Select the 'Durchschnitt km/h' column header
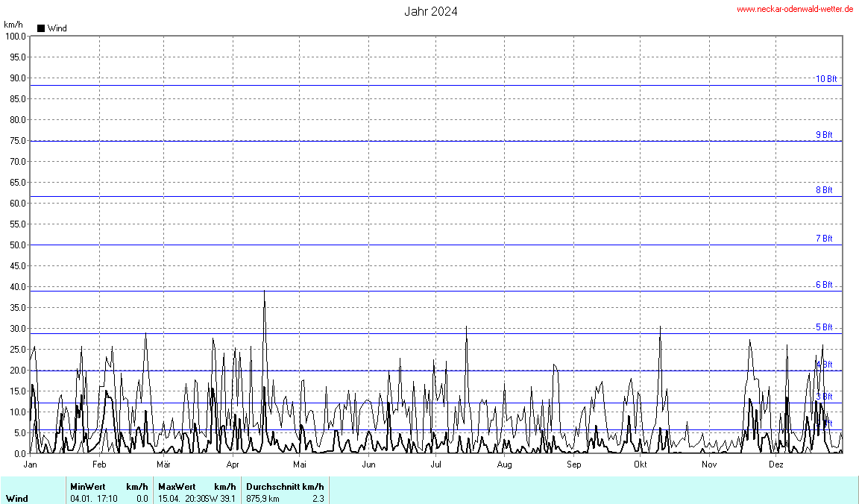Image resolution: width=859 pixels, height=504 pixels. pyautogui.click(x=285, y=487)
